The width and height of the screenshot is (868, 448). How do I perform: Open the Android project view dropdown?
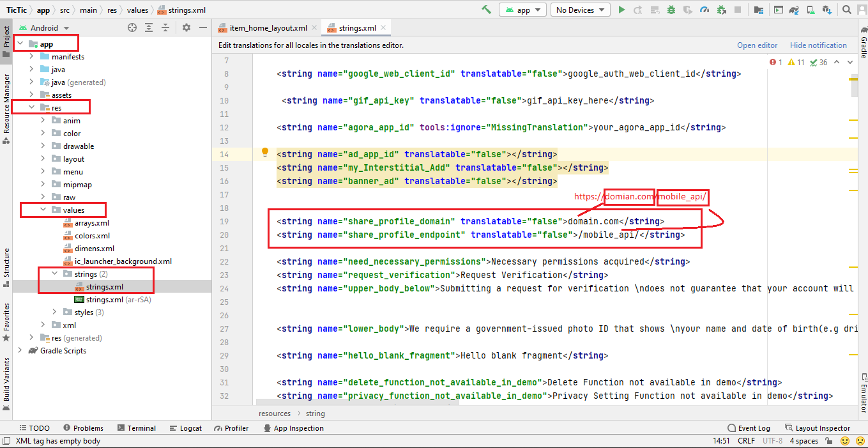coord(43,27)
